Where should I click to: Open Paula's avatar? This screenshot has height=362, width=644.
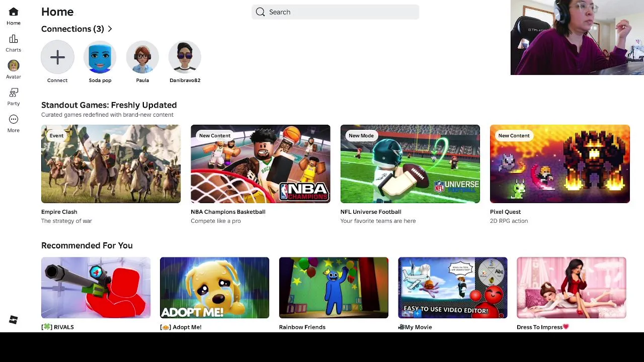click(142, 57)
